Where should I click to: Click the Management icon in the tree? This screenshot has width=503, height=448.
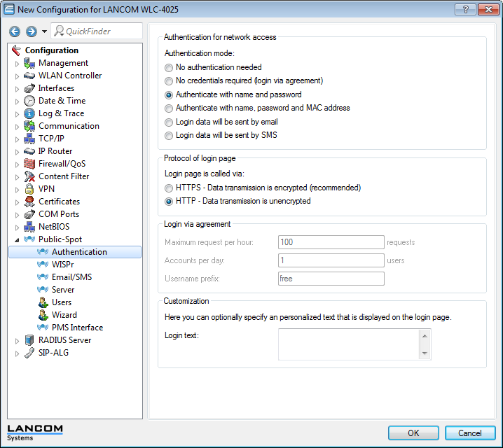[29, 63]
